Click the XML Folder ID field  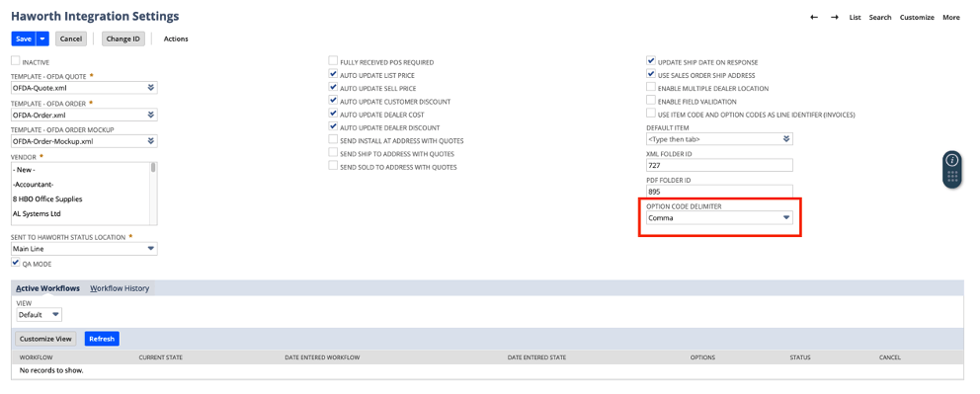[x=719, y=166]
